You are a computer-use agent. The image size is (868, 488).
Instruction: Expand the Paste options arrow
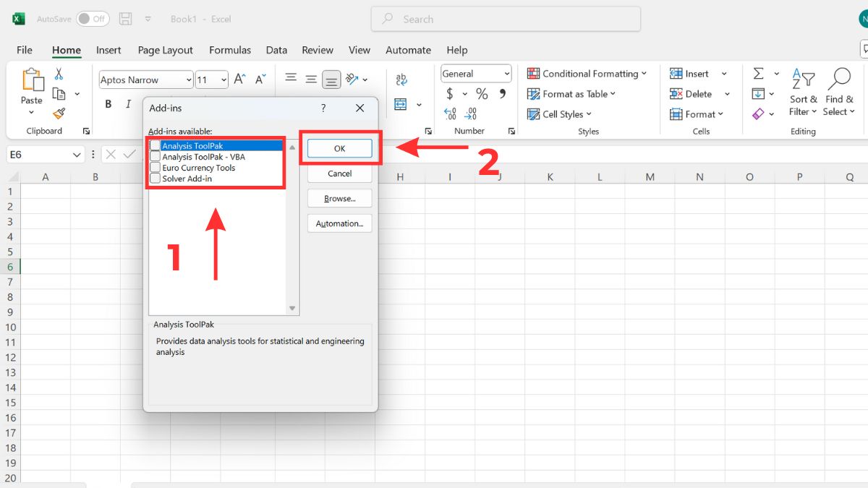tap(32, 112)
